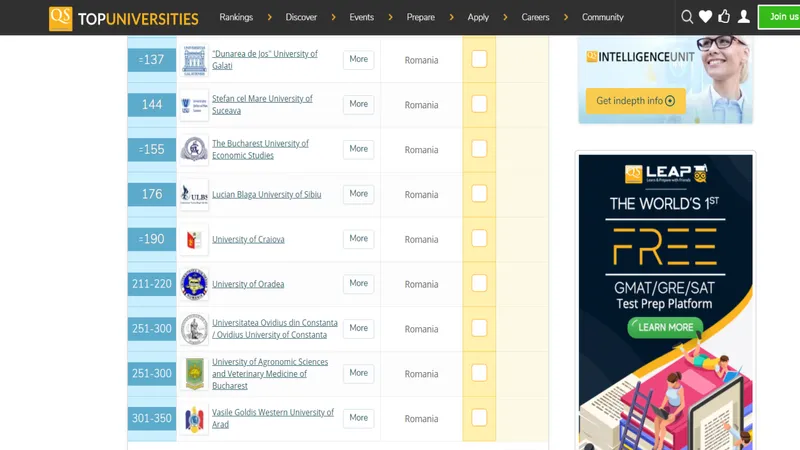Click the Agronomic Sciences University logo

pos(194,373)
